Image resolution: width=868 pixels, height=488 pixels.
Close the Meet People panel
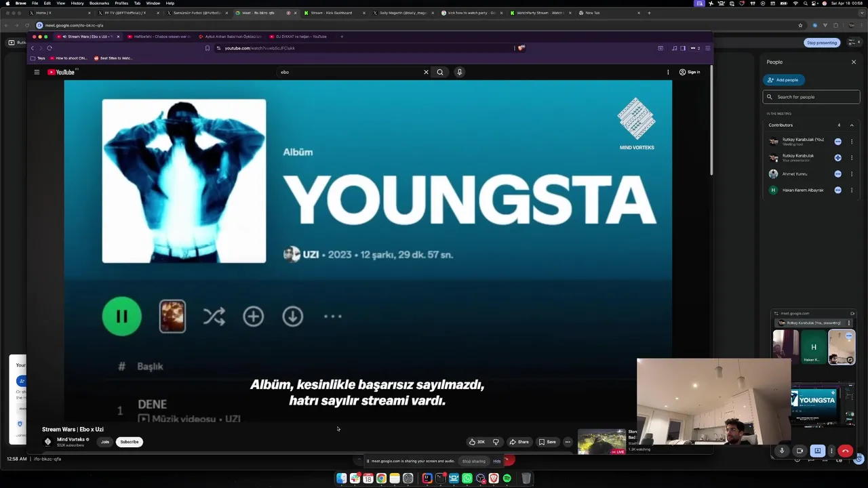coord(854,62)
